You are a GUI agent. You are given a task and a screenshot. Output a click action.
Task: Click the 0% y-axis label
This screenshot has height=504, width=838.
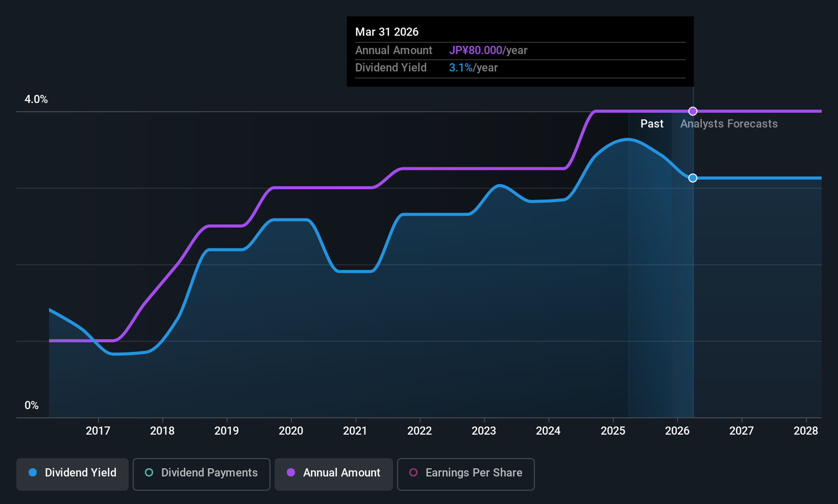32,406
